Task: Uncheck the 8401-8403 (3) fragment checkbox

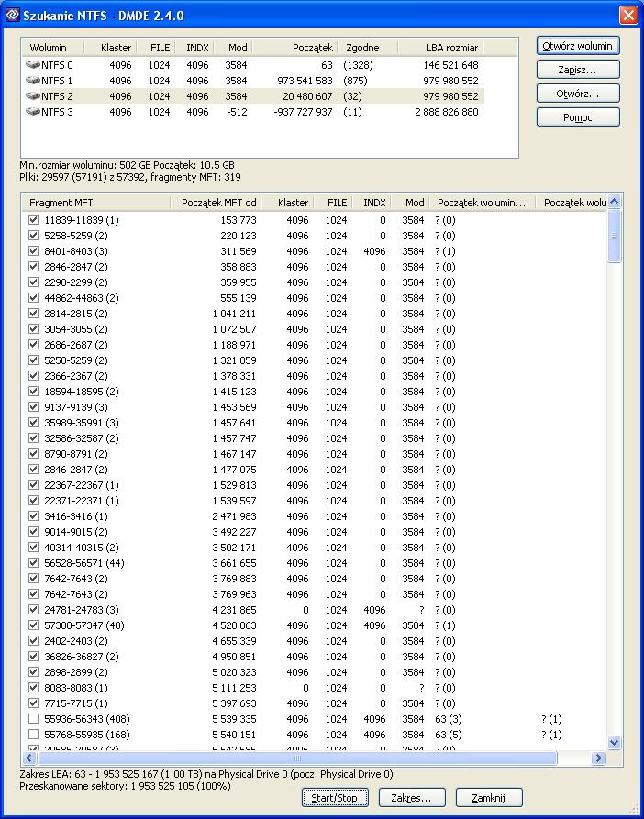Action: point(33,251)
